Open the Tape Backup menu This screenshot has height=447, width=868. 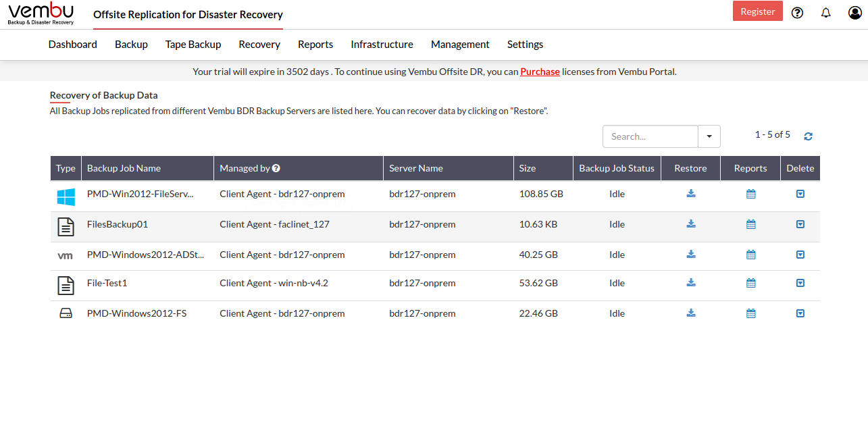point(193,45)
